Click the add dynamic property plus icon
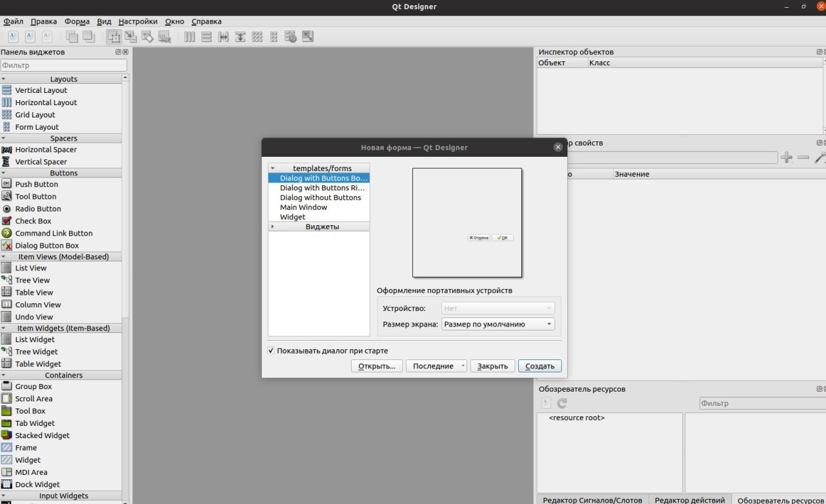Screen dimensions: 826x504 point(786,157)
